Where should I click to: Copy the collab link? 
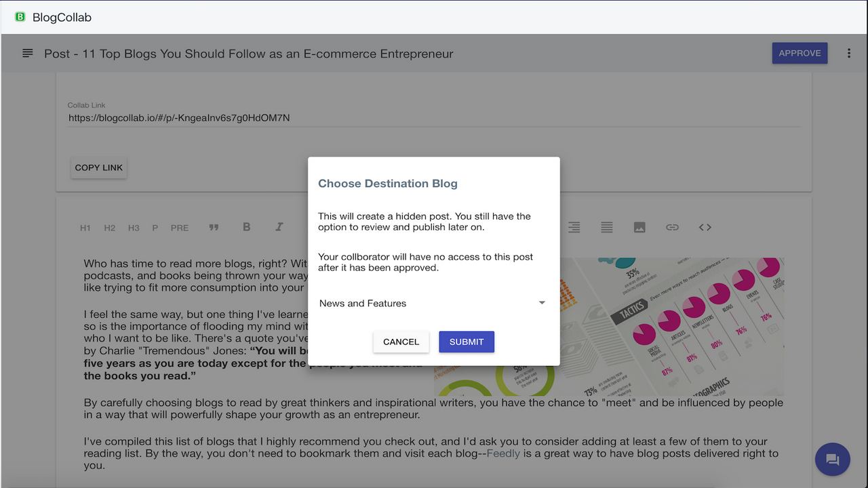(x=98, y=167)
